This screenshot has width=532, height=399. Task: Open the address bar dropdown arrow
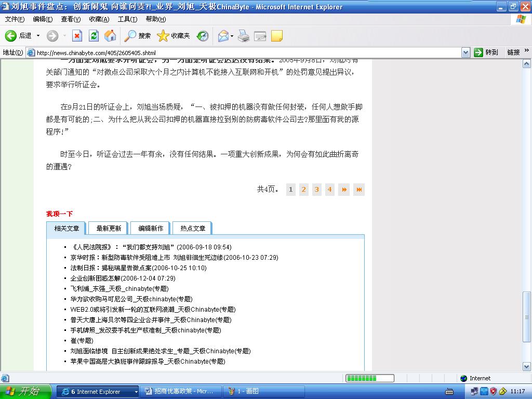pyautogui.click(x=465, y=52)
